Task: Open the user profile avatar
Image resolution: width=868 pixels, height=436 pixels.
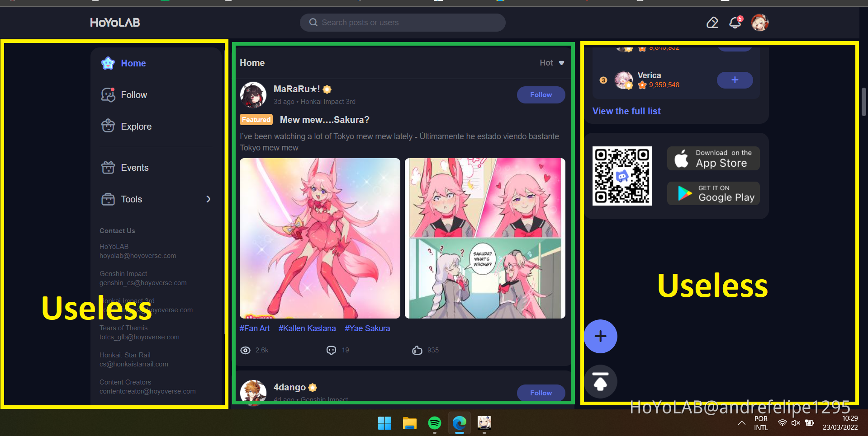Action: [759, 23]
